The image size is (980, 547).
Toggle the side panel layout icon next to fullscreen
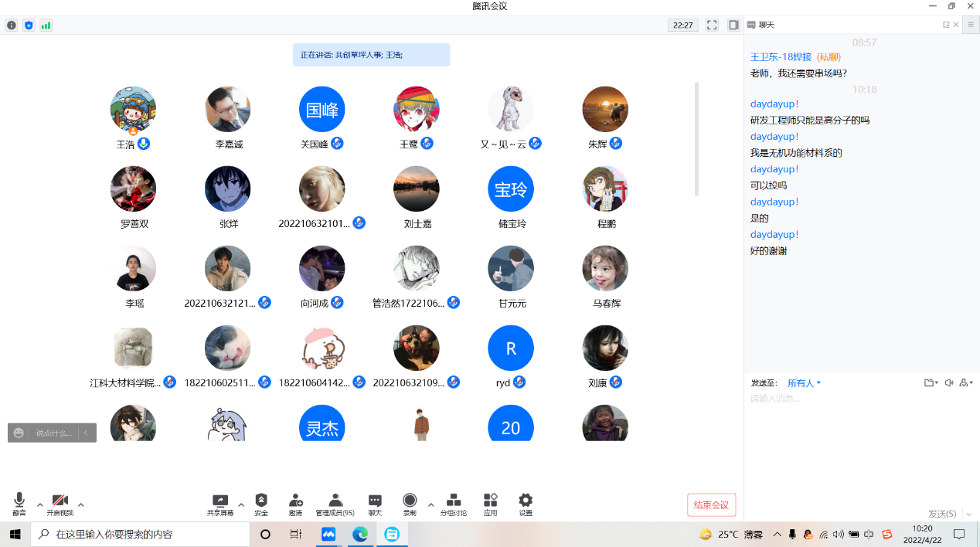click(733, 25)
